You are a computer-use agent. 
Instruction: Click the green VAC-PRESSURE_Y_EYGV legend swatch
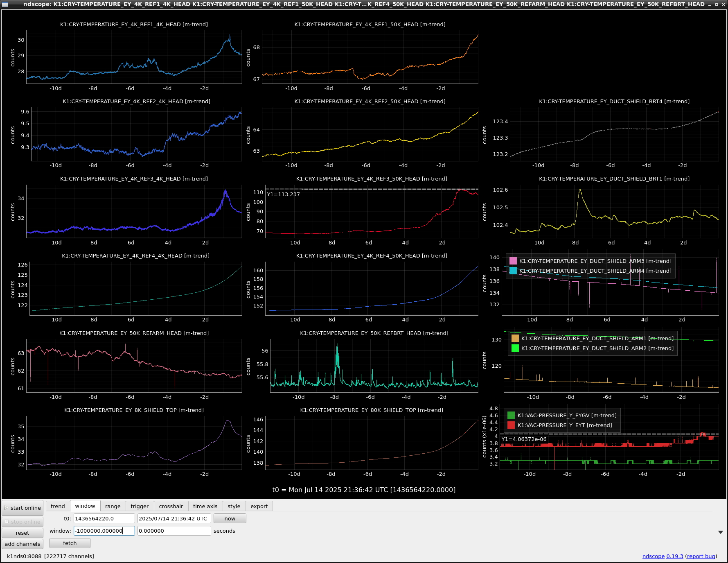coord(511,415)
